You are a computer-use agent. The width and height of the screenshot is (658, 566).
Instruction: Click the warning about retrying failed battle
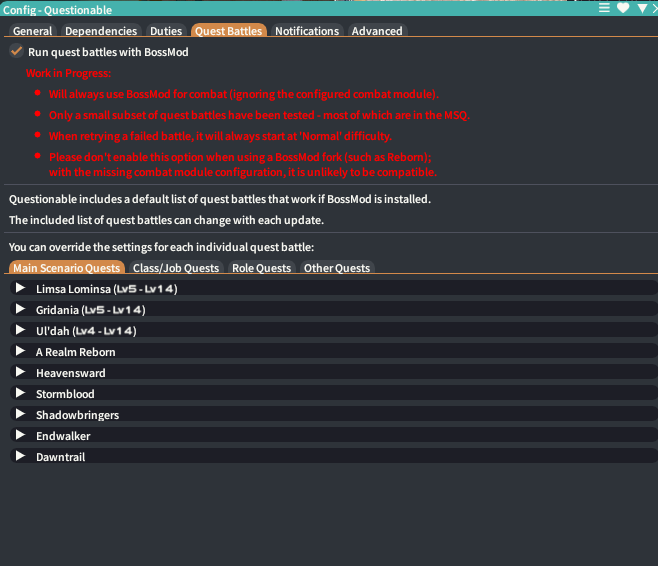220,136
